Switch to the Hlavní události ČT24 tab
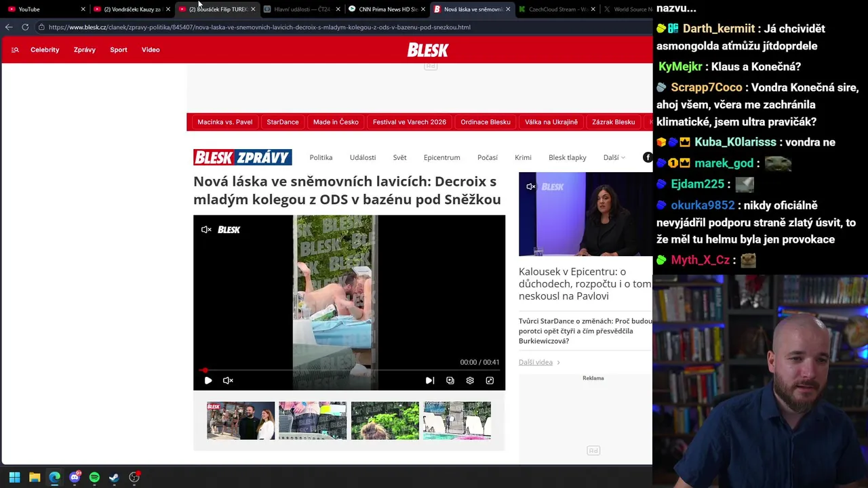The width and height of the screenshot is (868, 488). pos(302,9)
